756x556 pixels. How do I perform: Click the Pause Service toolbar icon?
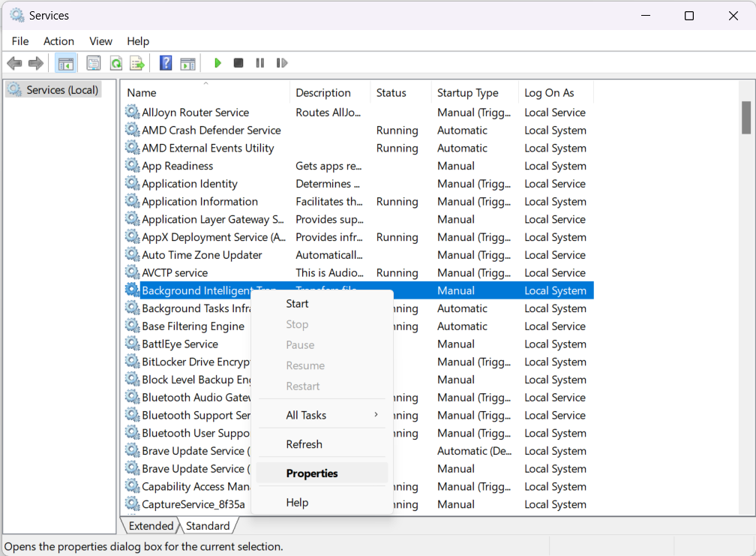pos(259,63)
